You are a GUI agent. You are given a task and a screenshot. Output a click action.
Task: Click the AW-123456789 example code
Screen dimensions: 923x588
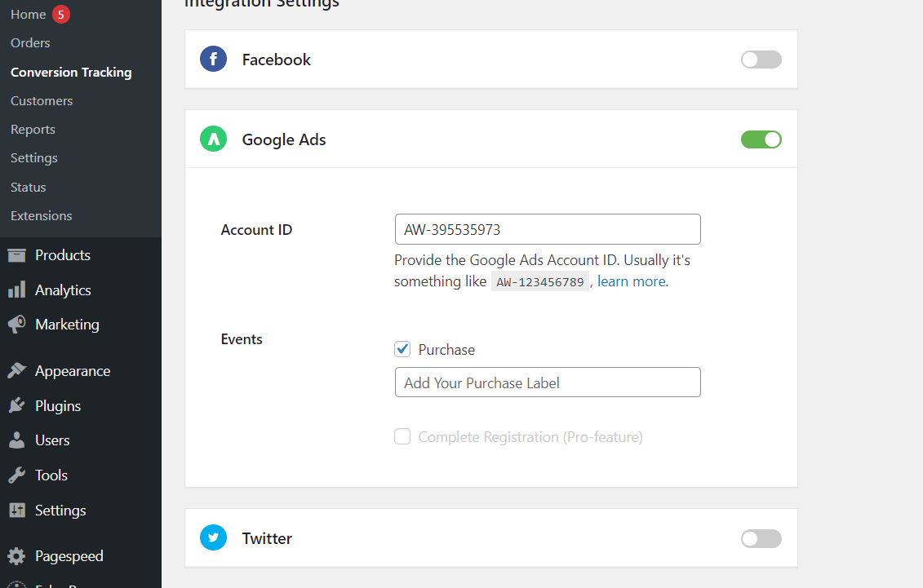pos(539,281)
